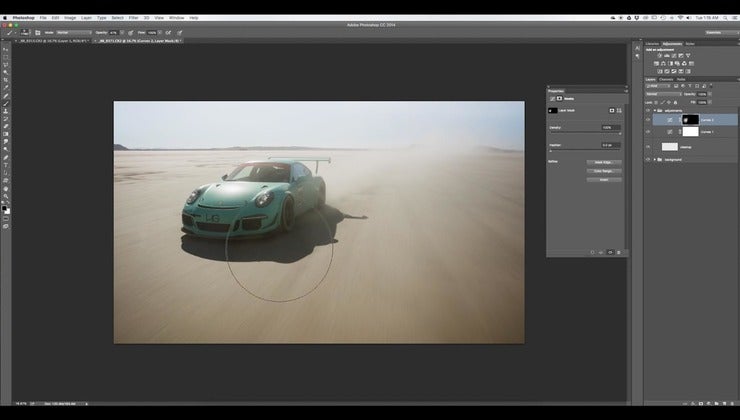Select the Spot Healing Brush tool
The width and height of the screenshot is (740, 420).
[x=6, y=95]
